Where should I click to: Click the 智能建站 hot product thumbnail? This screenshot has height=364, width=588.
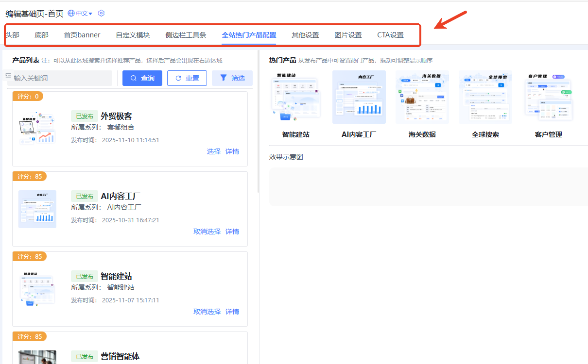point(295,97)
